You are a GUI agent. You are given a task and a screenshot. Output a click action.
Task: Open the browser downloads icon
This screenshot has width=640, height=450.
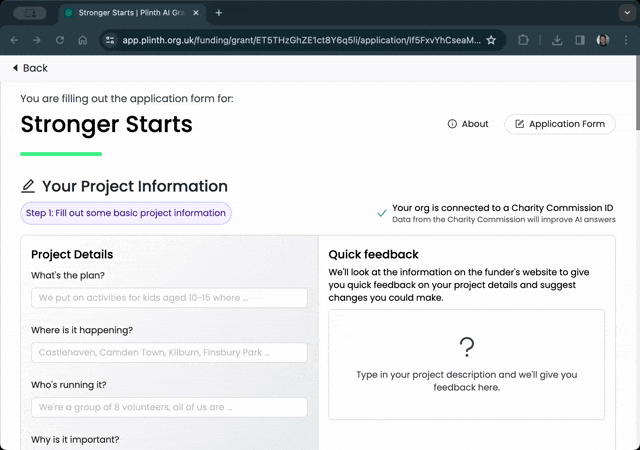[557, 40]
